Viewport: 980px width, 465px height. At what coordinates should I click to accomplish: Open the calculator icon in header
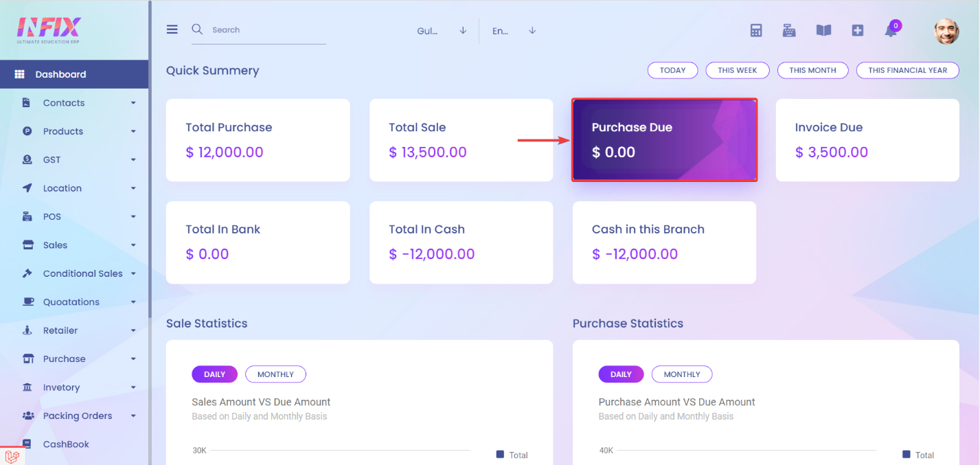pos(756,30)
